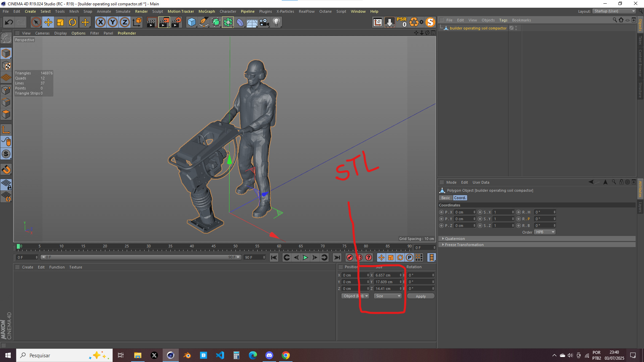Screen dimensions: 644x362
Task: Select the Move tool in top toolbar
Action: (48, 22)
